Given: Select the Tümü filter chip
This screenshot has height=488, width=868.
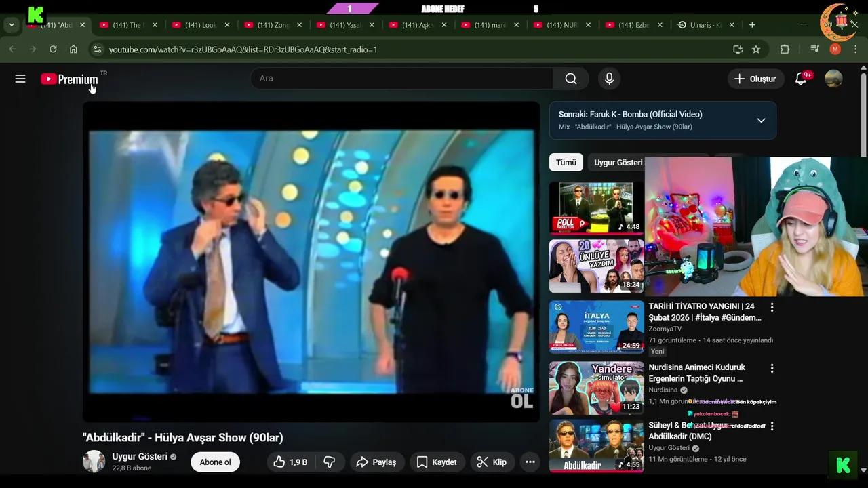Looking at the screenshot, I should 566,163.
